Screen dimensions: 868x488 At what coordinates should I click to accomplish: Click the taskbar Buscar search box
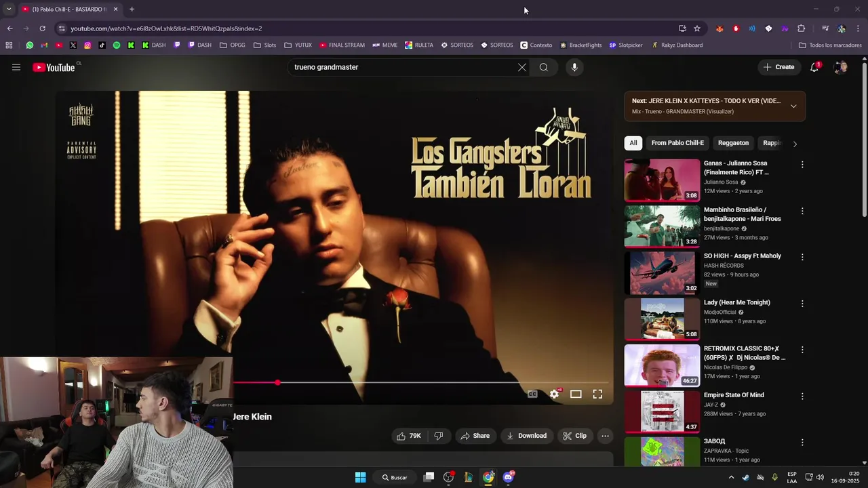pos(395,477)
